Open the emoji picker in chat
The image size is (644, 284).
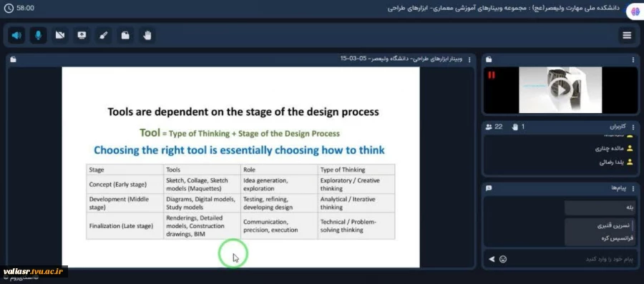[503, 259]
